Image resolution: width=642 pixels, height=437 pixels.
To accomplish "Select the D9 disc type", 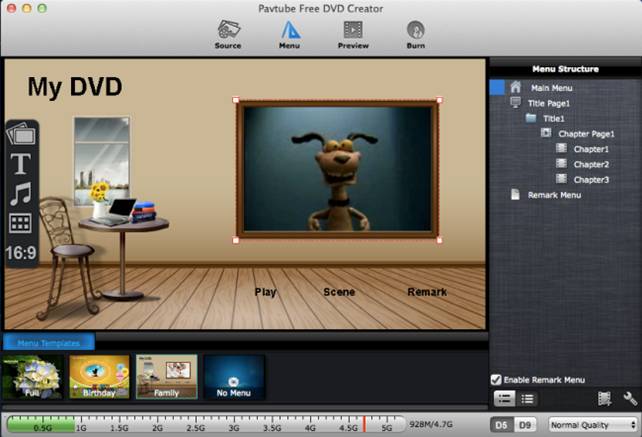I will coord(525,425).
